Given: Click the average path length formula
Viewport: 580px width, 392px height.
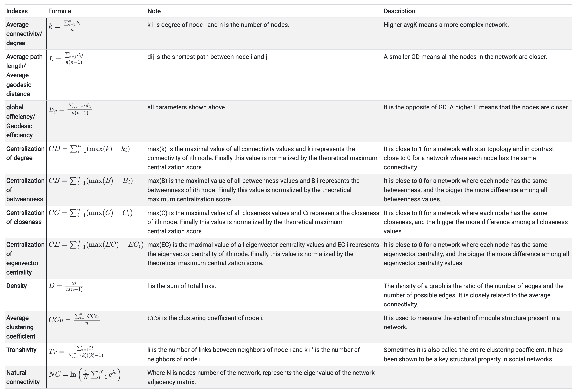Looking at the screenshot, I should pyautogui.click(x=66, y=58).
